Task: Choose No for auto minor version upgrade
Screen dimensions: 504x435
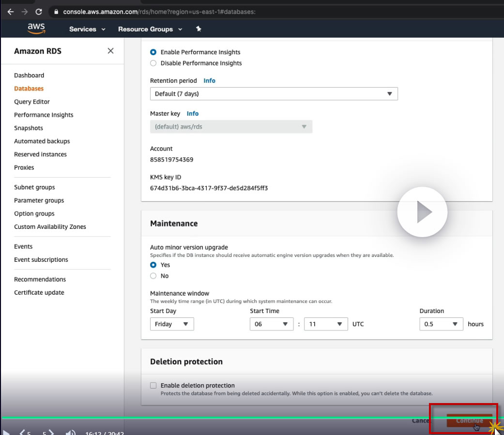Action: point(153,276)
